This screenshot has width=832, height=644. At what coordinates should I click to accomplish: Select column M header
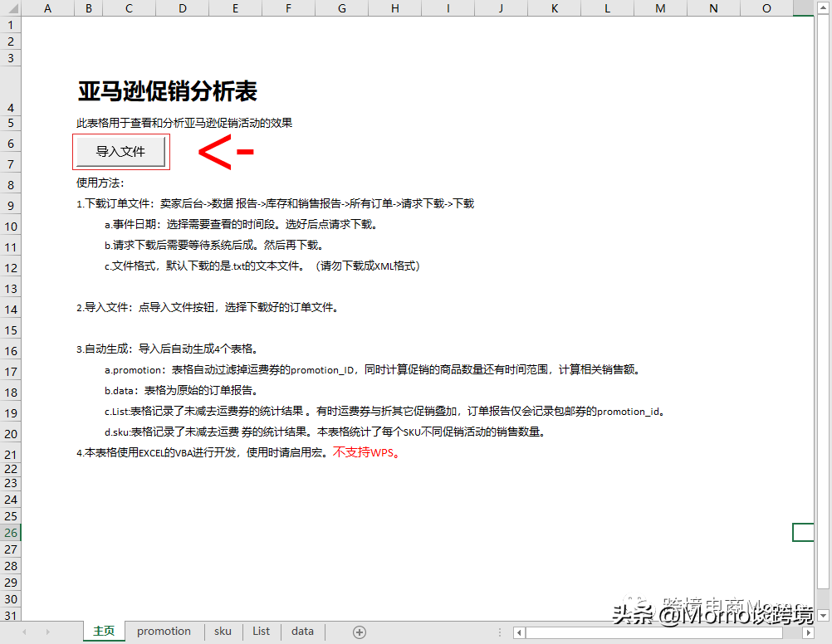click(660, 8)
